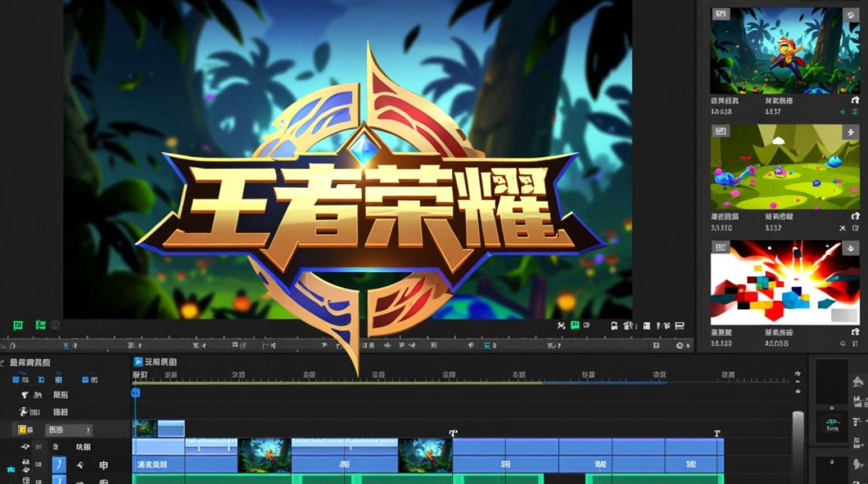Select the jungle character thumbnail in media panel
The height and width of the screenshot is (484, 868).
pyautogui.click(x=785, y=50)
